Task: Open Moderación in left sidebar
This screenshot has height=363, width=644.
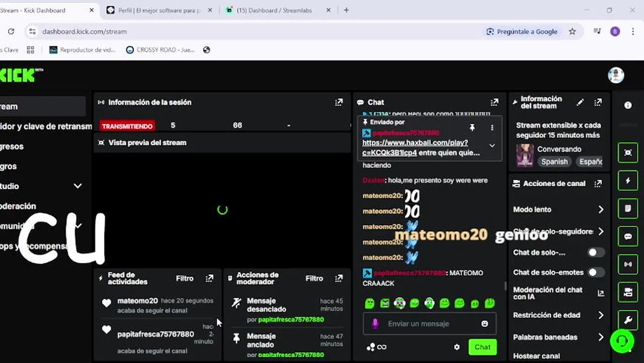Action: point(18,206)
